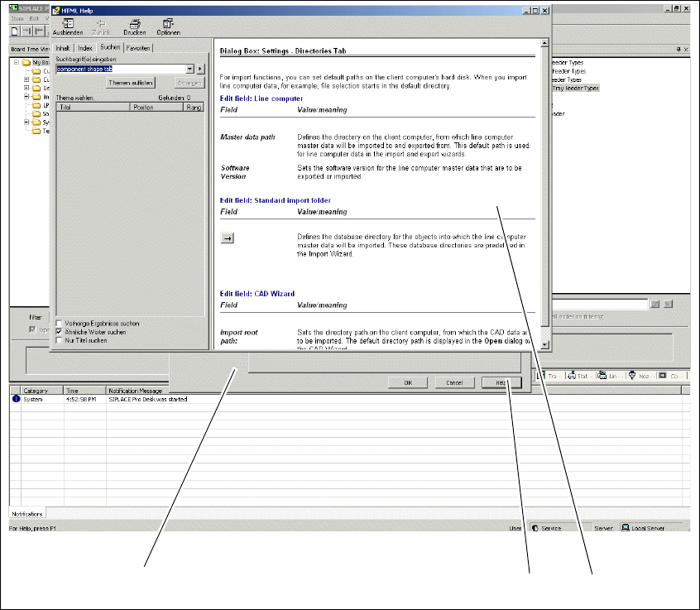This screenshot has width=700, height=610.
Task: Click the blue info icon in System notification row
Action: tap(16, 399)
